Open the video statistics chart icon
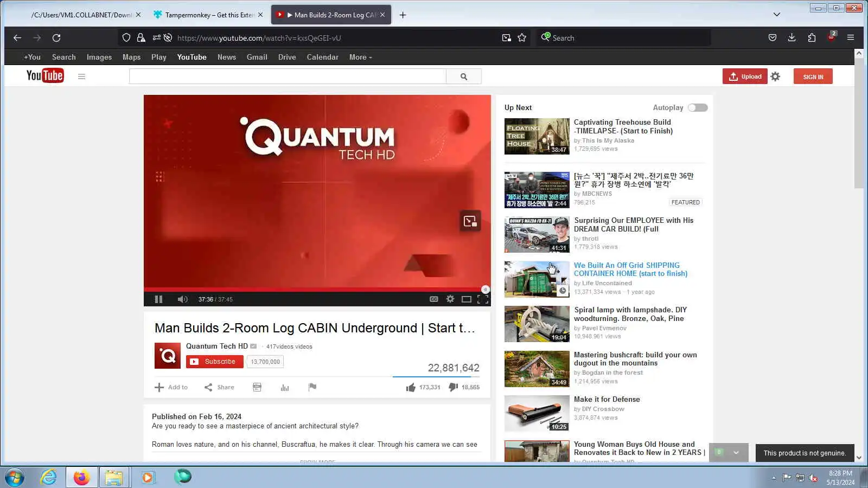 point(285,387)
